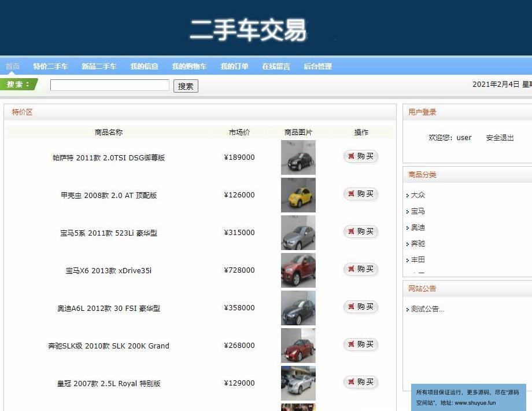Select the 奔驰 category link
Viewport: 532px width, 411px height.
[418, 244]
